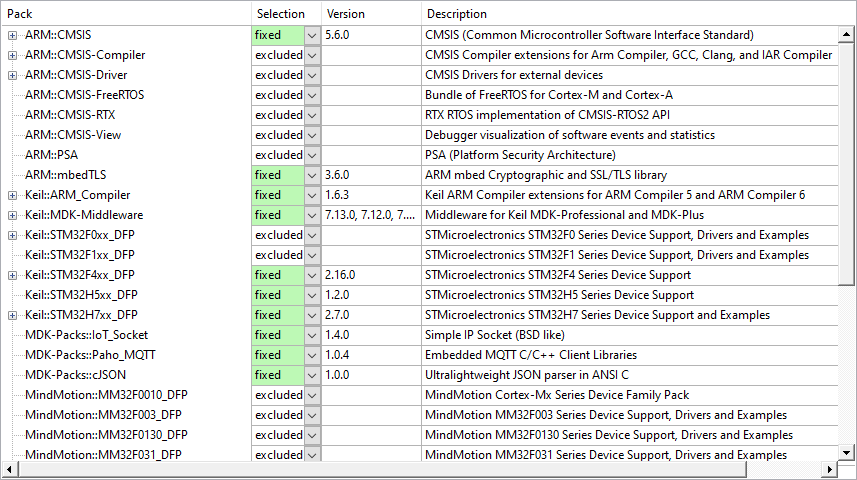Expand the ARM::CMSIS-Compiler tree node
Image resolution: width=857 pixels, height=480 pixels.
(12, 55)
